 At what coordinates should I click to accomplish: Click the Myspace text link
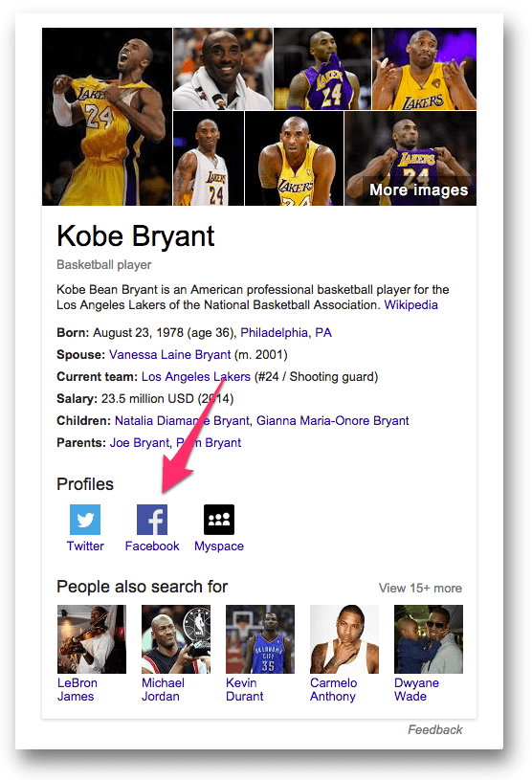coord(219,546)
